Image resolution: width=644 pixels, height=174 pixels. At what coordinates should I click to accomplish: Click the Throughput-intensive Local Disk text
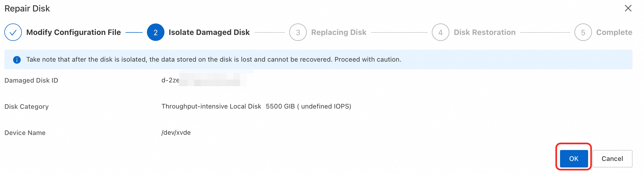[x=211, y=106]
